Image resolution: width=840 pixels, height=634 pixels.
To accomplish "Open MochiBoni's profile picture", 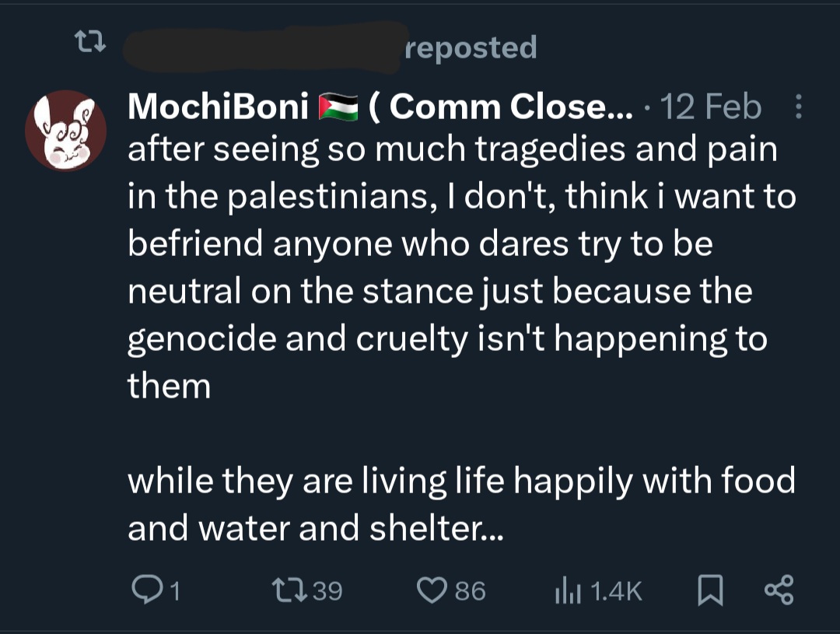I will coord(66,130).
